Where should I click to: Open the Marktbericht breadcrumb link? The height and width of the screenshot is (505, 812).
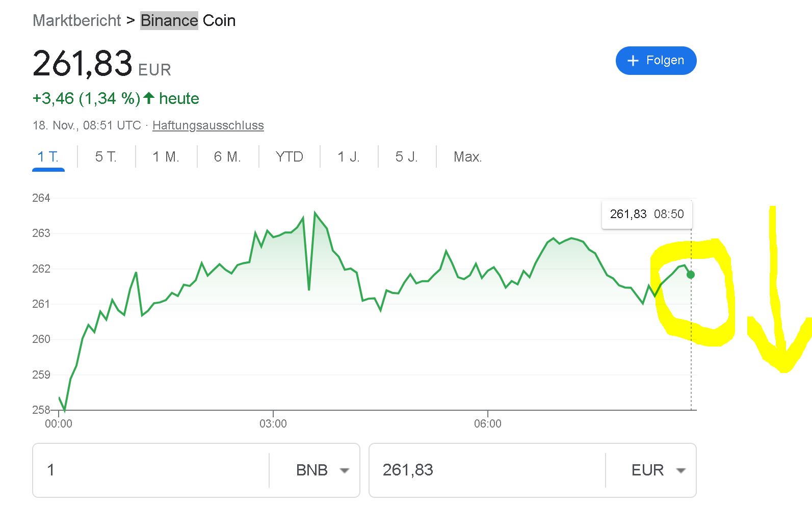76,21
